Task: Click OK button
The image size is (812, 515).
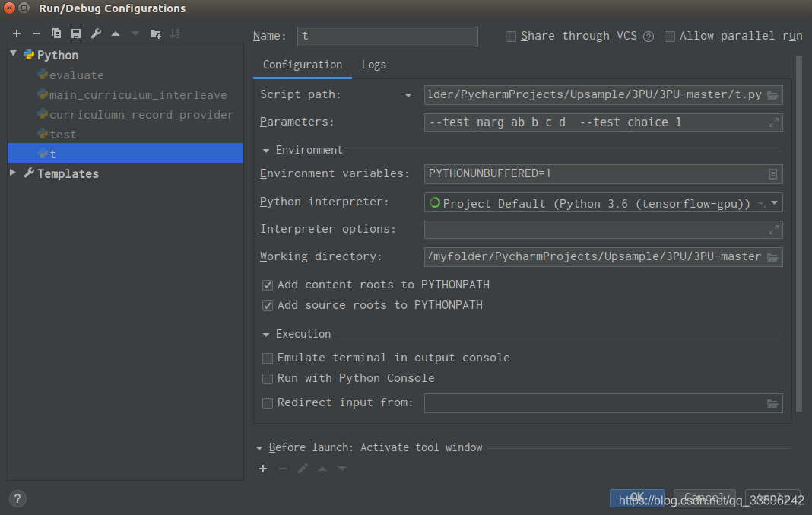Action: point(637,498)
